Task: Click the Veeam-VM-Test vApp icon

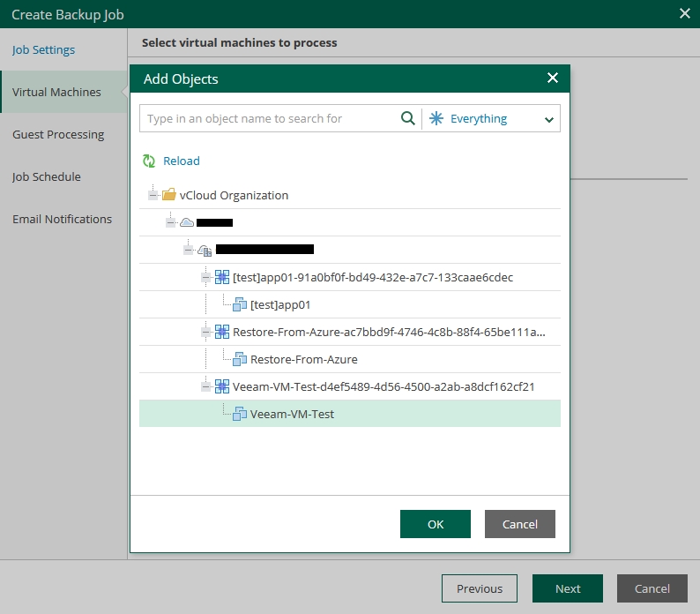Action: (222, 386)
